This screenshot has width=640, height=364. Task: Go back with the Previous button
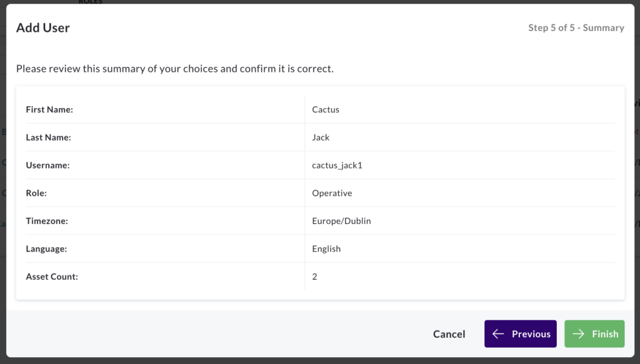click(521, 334)
